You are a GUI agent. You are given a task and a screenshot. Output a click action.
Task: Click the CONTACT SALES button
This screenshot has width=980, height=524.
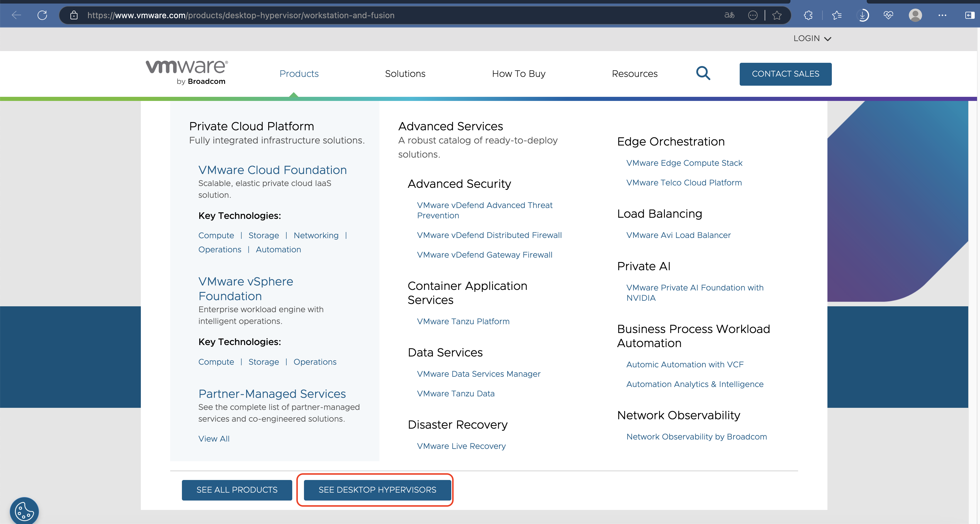(x=785, y=74)
